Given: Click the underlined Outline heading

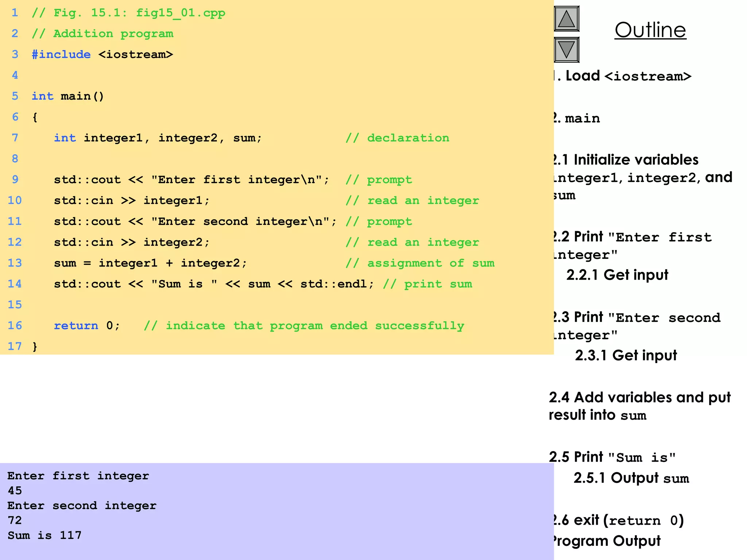Looking at the screenshot, I should [x=650, y=30].
